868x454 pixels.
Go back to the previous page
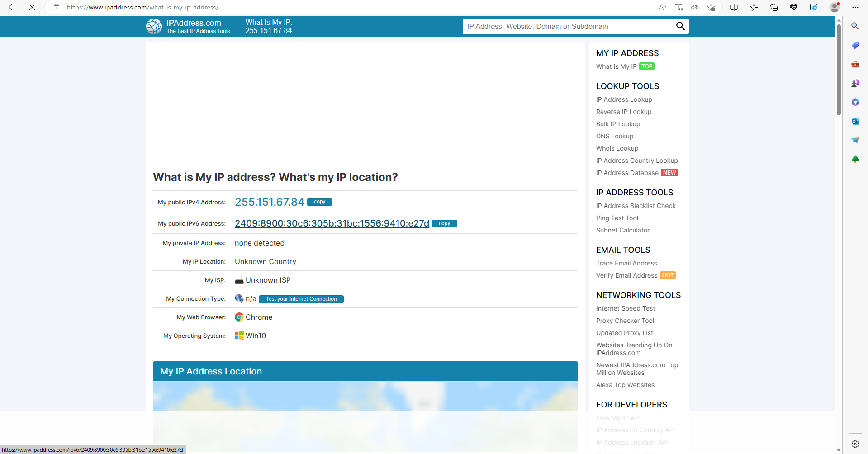(12, 7)
